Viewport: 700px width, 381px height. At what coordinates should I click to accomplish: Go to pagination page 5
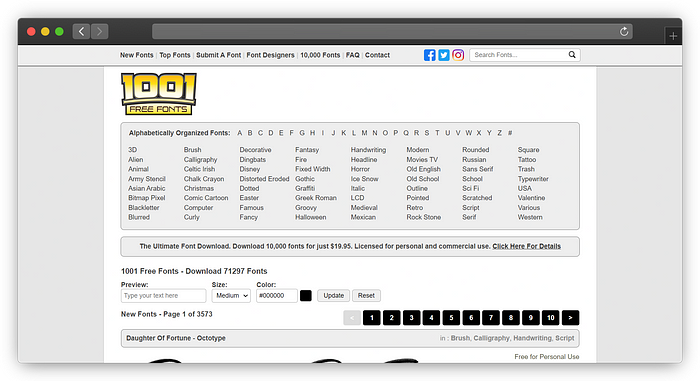451,318
